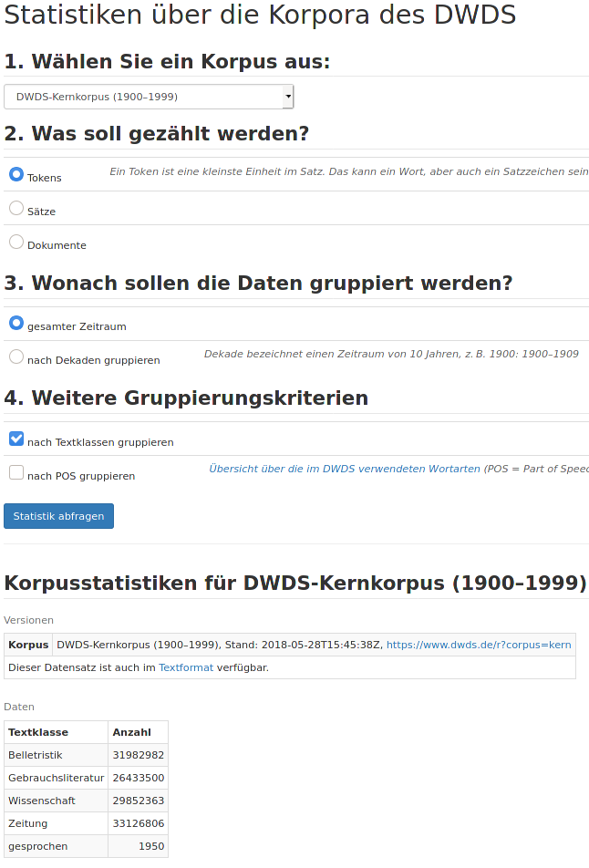The image size is (589, 868).
Task: Choose gesamter Zeitraum option
Action: coord(16,324)
